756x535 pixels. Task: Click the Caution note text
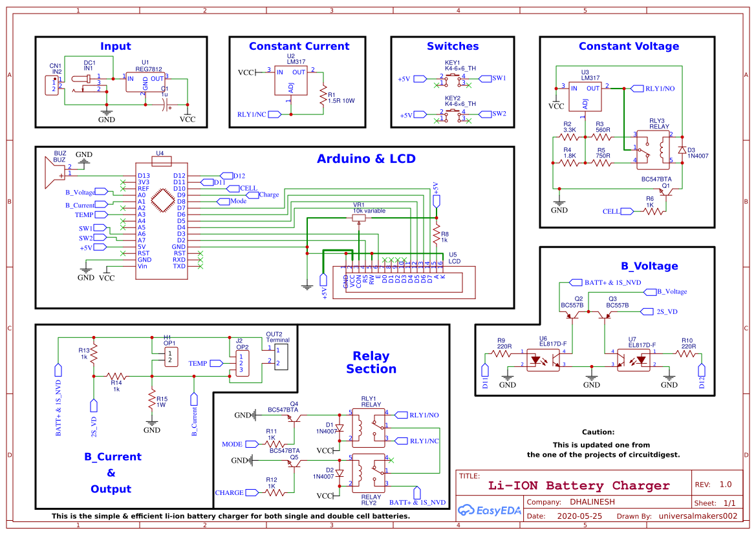[598, 432]
